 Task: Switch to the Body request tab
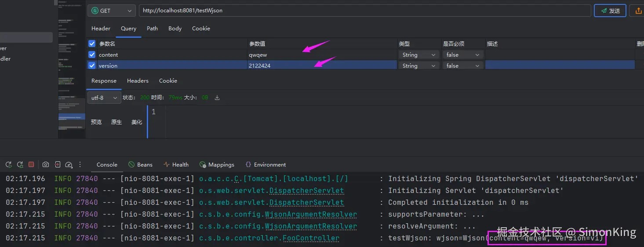pyautogui.click(x=175, y=29)
